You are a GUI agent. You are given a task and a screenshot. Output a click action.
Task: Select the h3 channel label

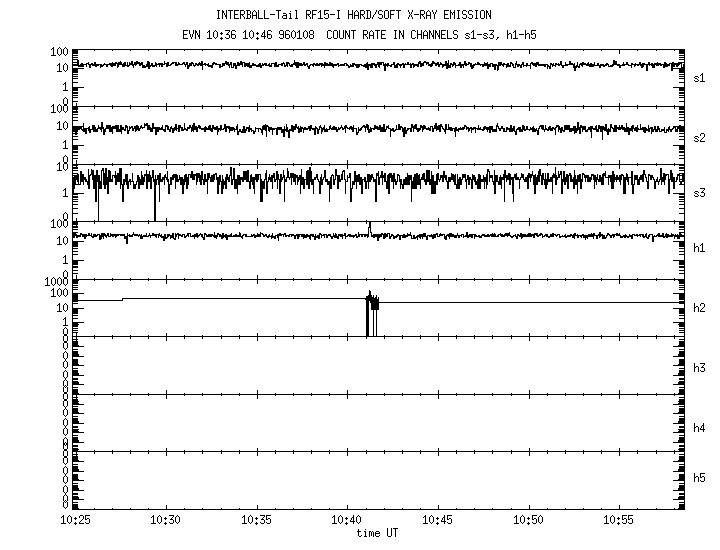click(x=699, y=367)
